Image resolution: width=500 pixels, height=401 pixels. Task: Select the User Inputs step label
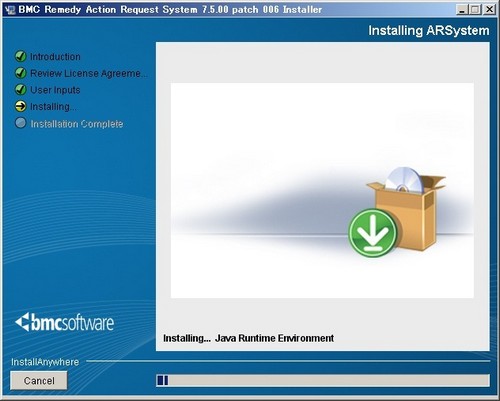coord(55,90)
